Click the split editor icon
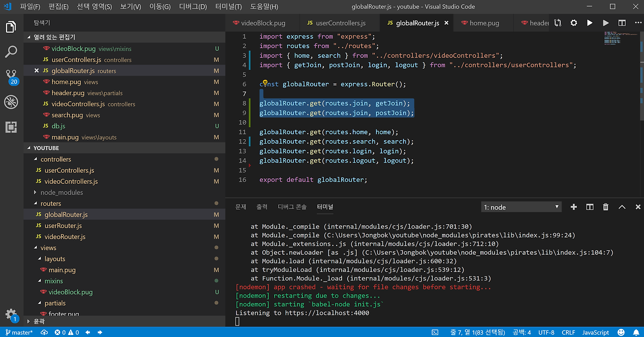The width and height of the screenshot is (644, 337). [622, 23]
